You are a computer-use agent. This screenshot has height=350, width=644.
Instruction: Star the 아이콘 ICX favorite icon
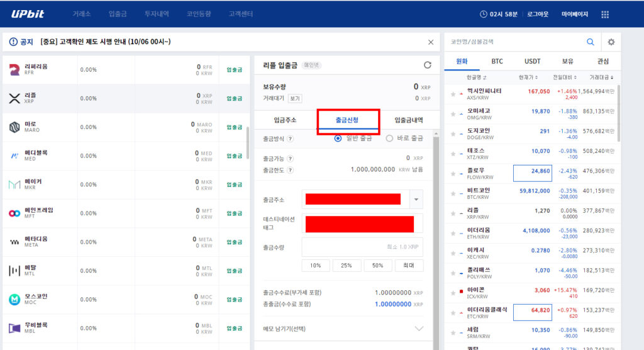coord(453,293)
